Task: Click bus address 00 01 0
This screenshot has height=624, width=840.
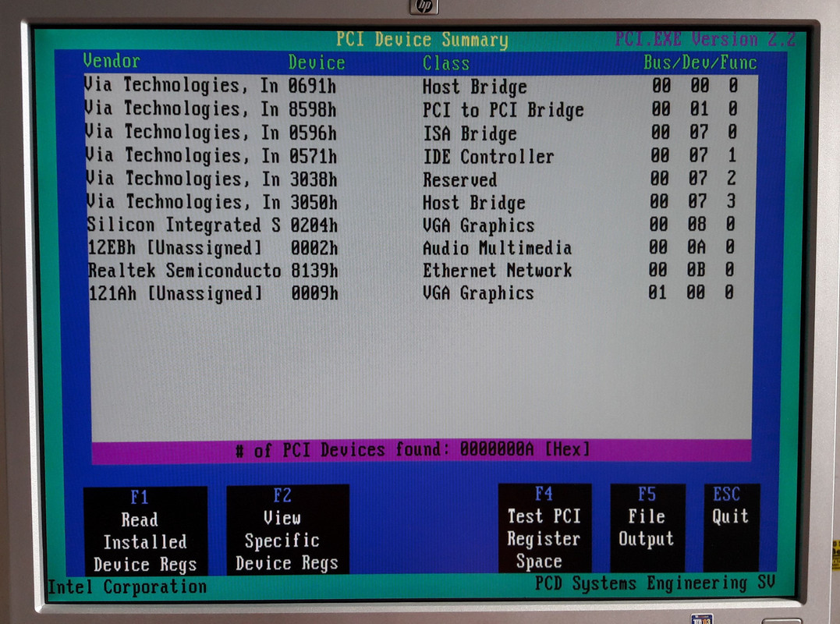Action: coord(694,108)
